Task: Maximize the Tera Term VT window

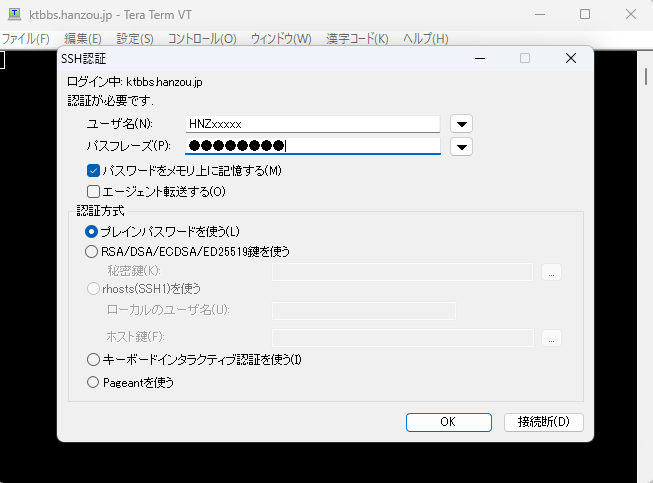Action: click(585, 14)
